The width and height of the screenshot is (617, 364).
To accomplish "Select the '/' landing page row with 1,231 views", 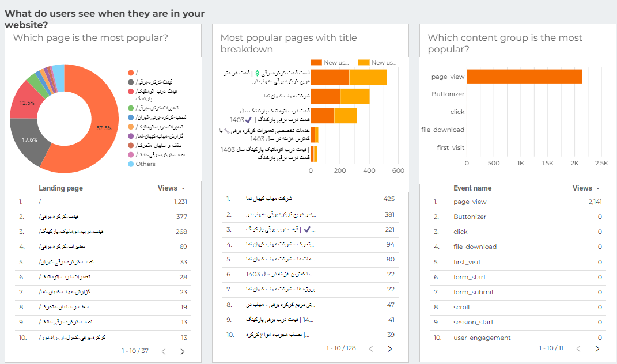I will pos(103,202).
